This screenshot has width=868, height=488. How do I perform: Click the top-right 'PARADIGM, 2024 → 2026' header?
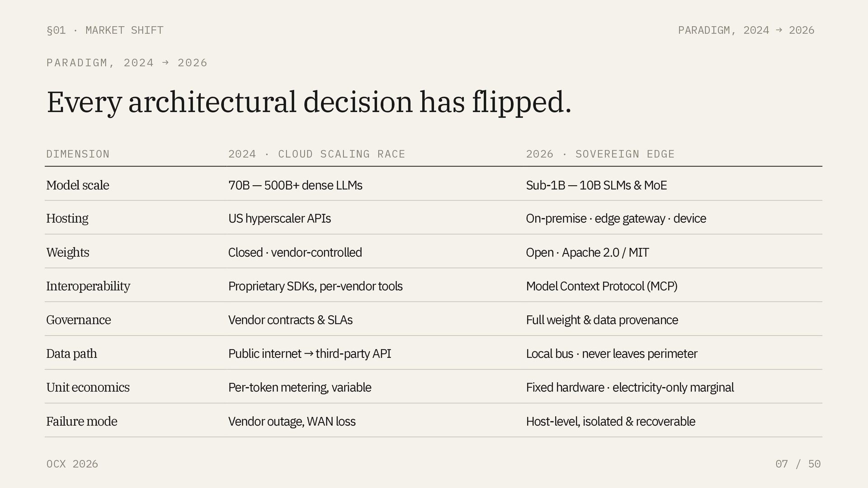(x=746, y=30)
